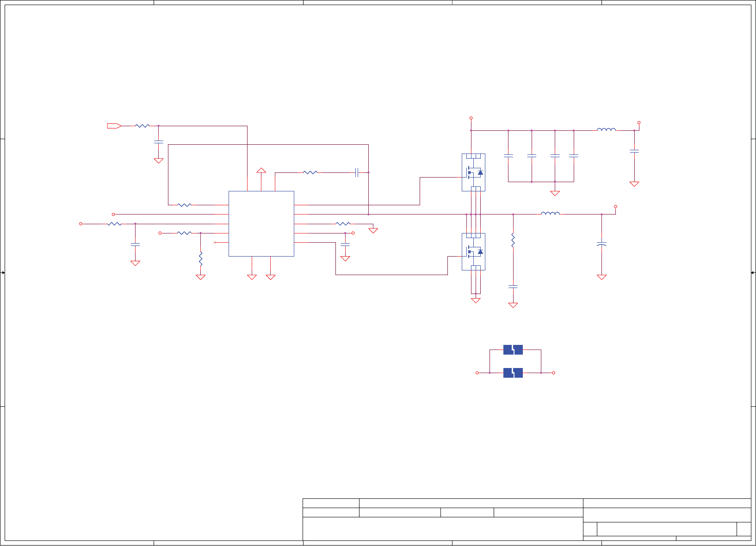This screenshot has width=756, height=546.
Task: Click the far-left terminal circle feeding the RC filter
Action: (81, 224)
